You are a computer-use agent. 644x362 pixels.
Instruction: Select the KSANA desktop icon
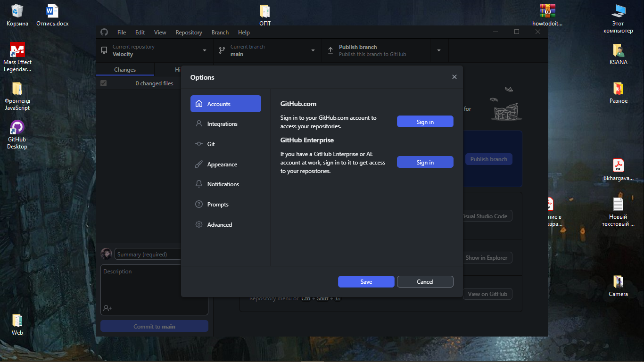pos(618,53)
